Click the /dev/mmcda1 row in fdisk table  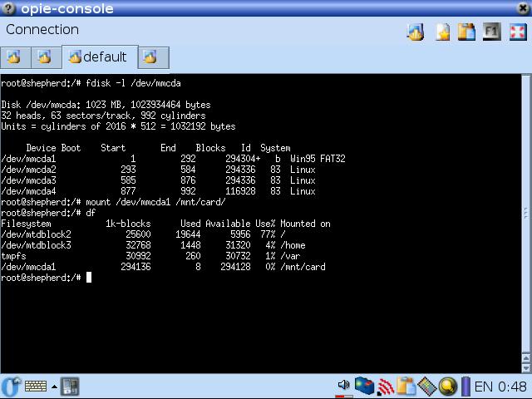[x=173, y=159]
